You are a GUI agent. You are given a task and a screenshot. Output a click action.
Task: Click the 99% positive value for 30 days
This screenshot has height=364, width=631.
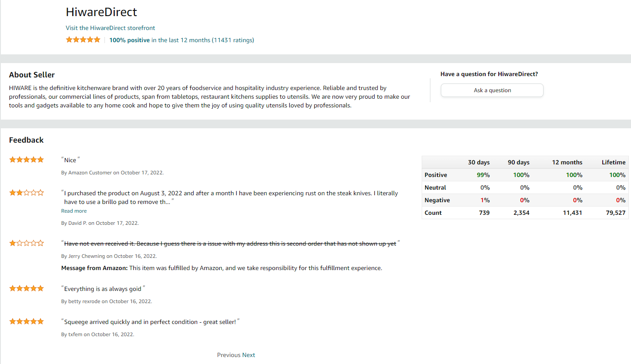pyautogui.click(x=483, y=175)
